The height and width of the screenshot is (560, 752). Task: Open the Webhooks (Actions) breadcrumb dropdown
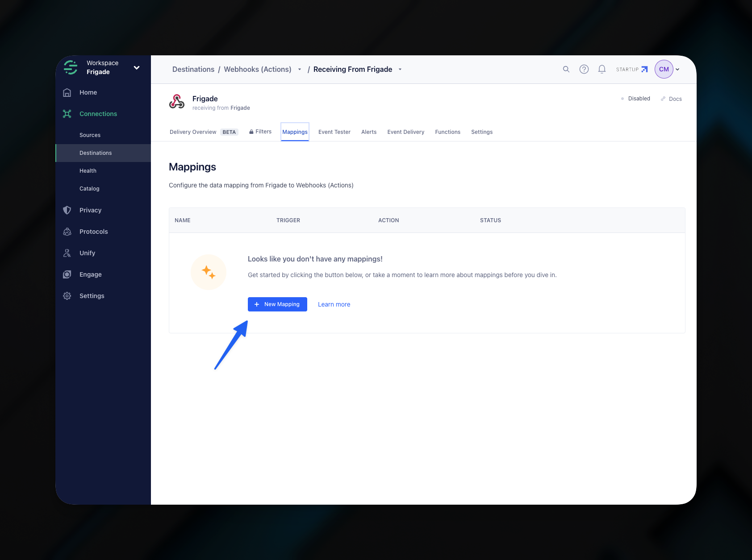(300, 69)
